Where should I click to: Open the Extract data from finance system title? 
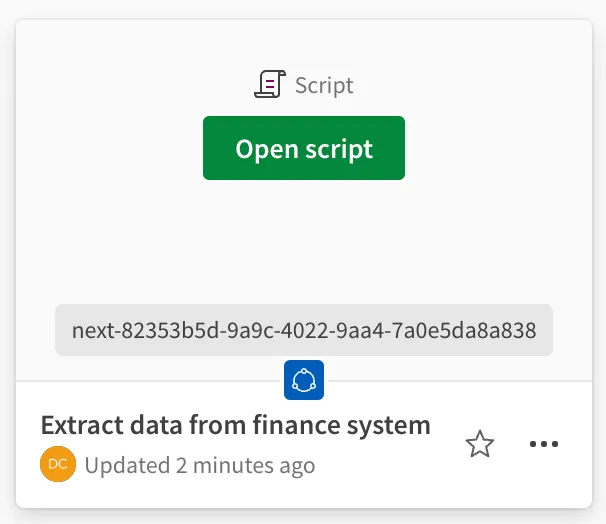pos(235,424)
